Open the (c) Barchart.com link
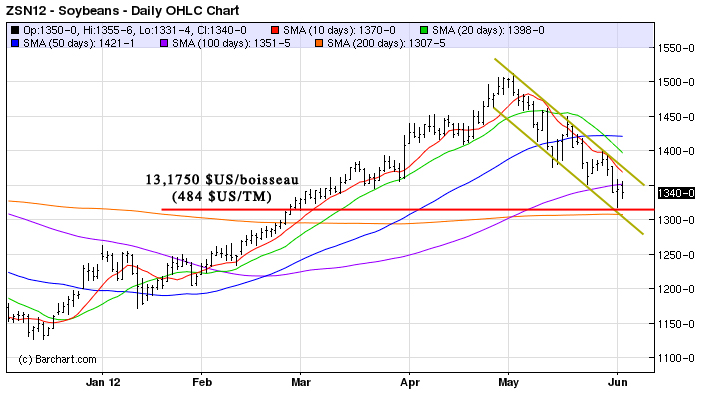Image resolution: width=703 pixels, height=401 pixels. click(x=58, y=359)
